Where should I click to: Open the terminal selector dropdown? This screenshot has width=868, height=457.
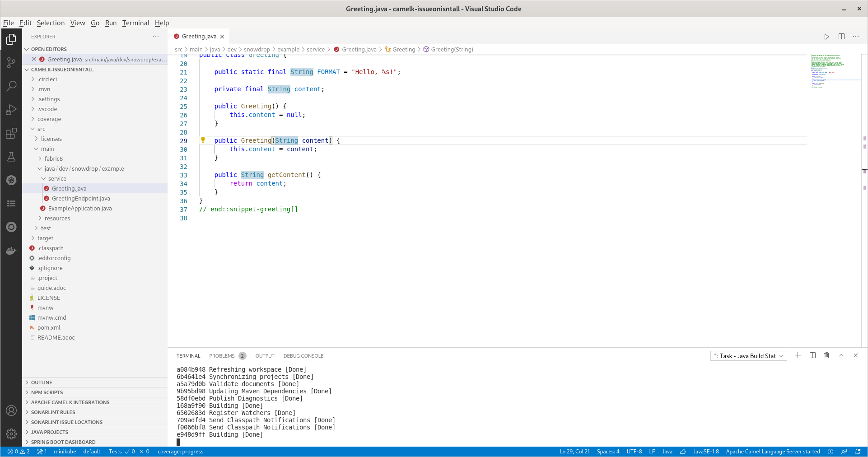749,356
